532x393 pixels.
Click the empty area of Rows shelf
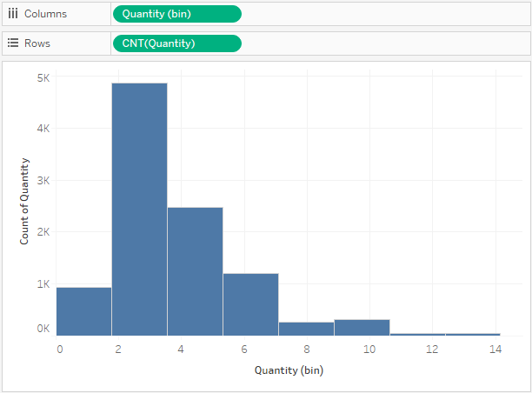pyautogui.click(x=385, y=43)
